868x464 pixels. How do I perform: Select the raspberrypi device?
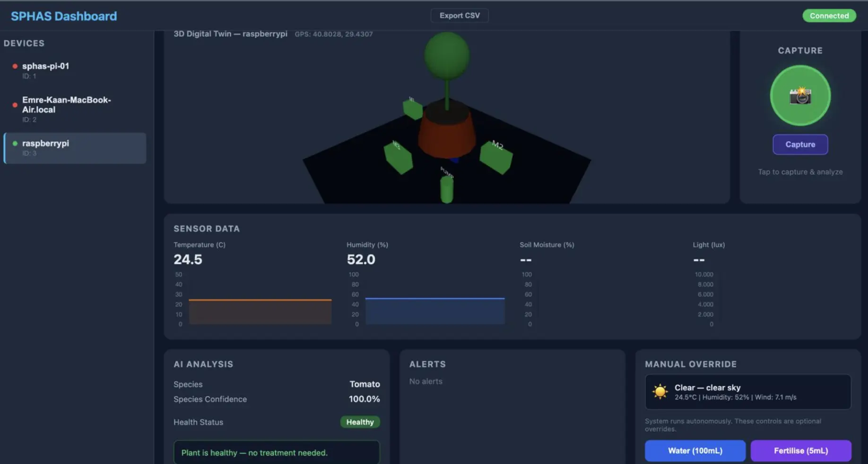[x=75, y=148]
